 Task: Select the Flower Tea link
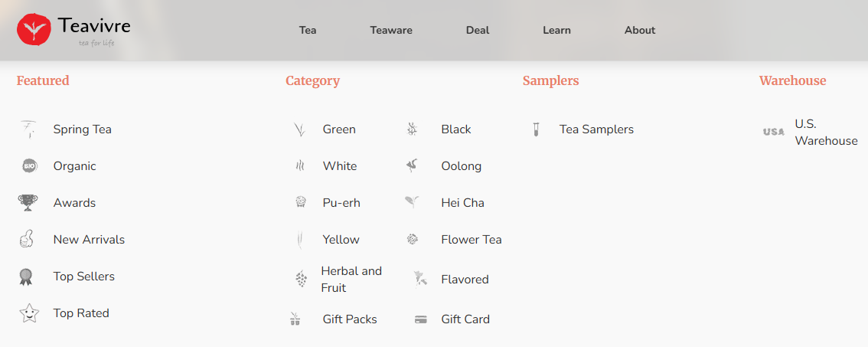tap(472, 240)
